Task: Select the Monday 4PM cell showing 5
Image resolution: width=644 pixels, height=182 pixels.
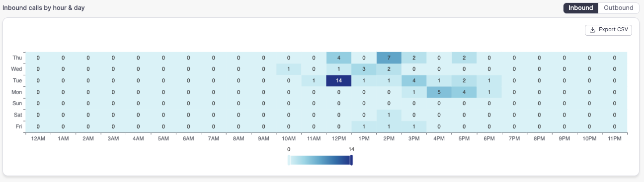Action: tap(439, 92)
